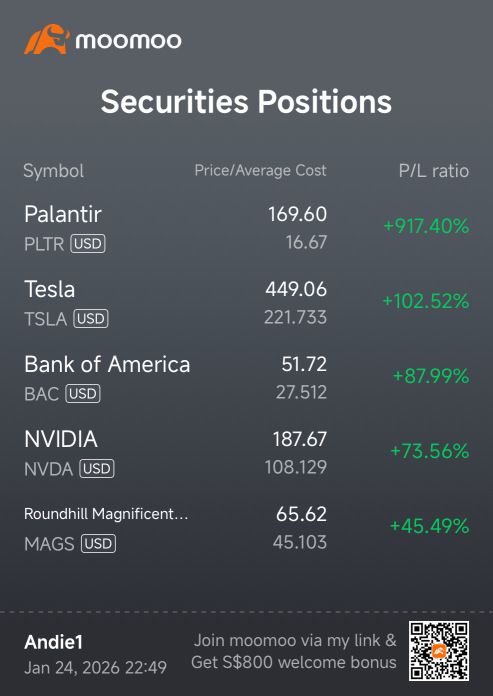
Task: Open the Tesla position row
Action: click(246, 303)
